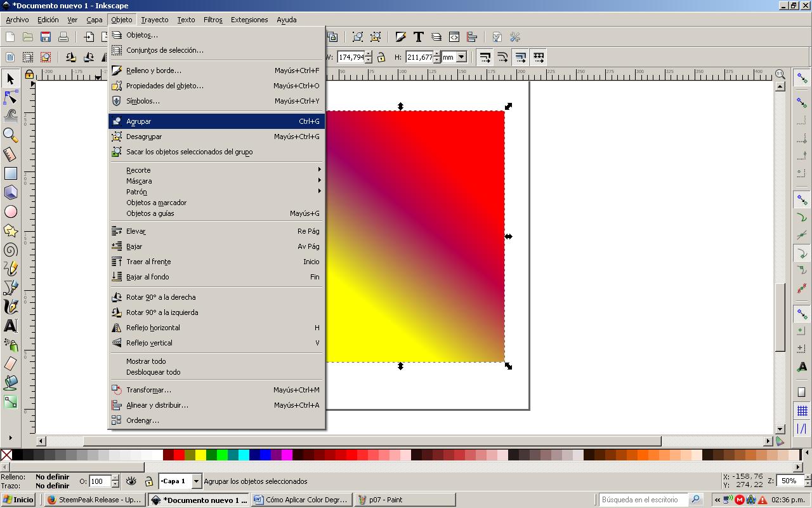Toggle layer visibility eye icon
The height and width of the screenshot is (508, 812).
pos(131,481)
